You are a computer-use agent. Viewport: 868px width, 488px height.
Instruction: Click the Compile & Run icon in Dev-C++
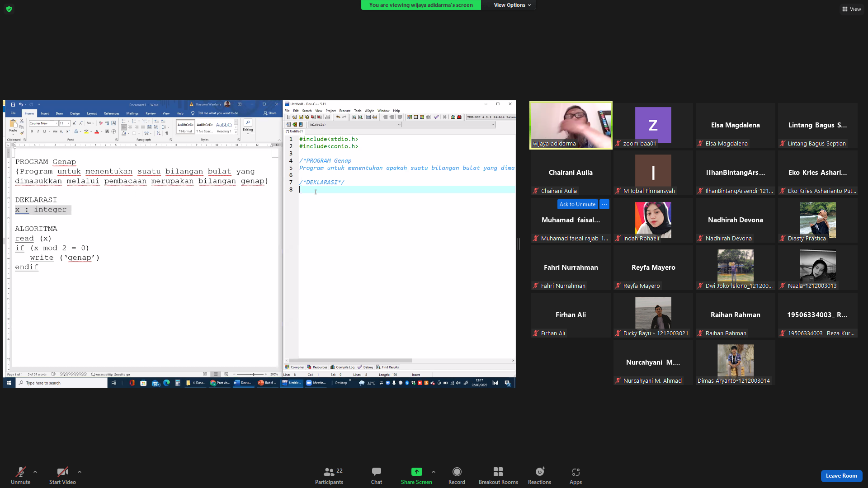point(422,117)
